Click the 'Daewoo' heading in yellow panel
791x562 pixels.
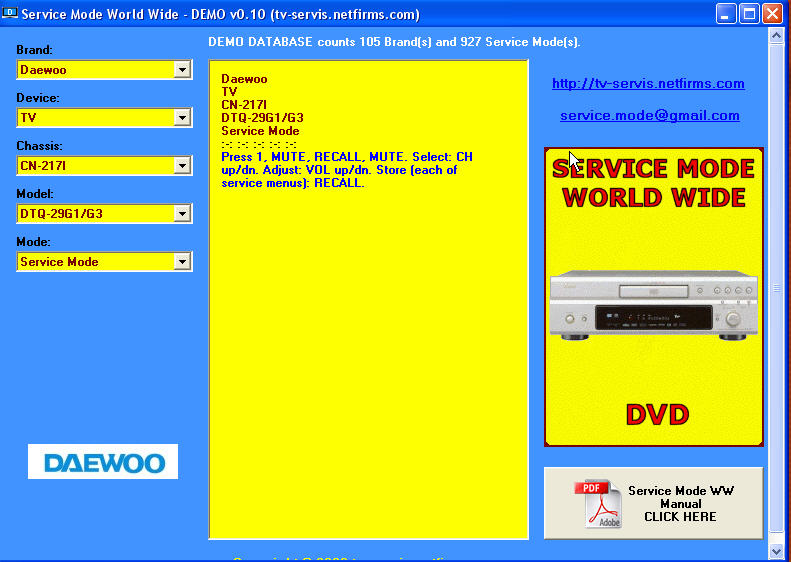tap(244, 79)
